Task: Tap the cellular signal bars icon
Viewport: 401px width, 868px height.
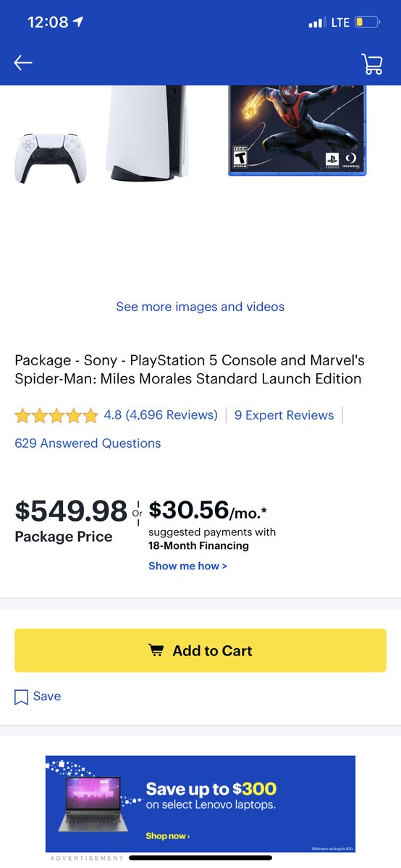Action: [317, 23]
